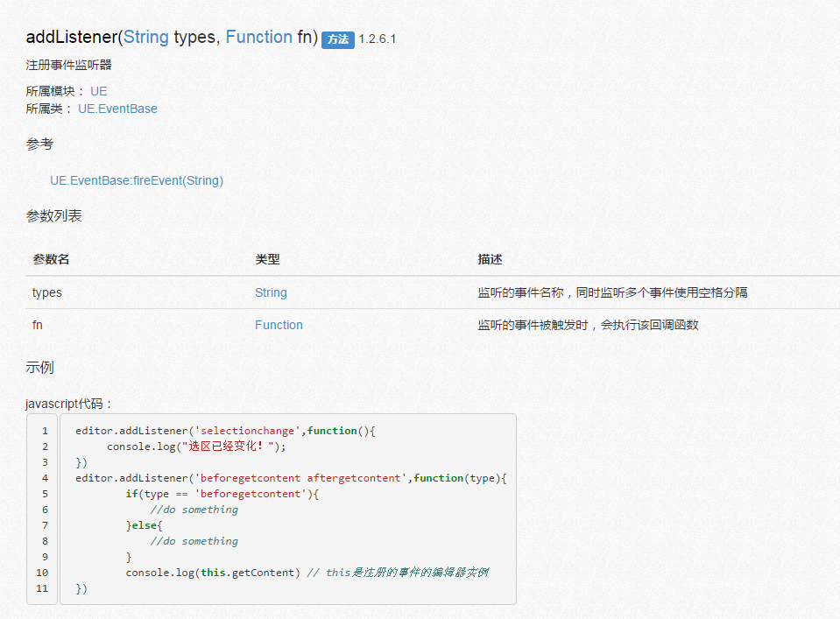Click the }else{ code line
Image resolution: width=840 pixels, height=619 pixels.
pyautogui.click(x=145, y=525)
